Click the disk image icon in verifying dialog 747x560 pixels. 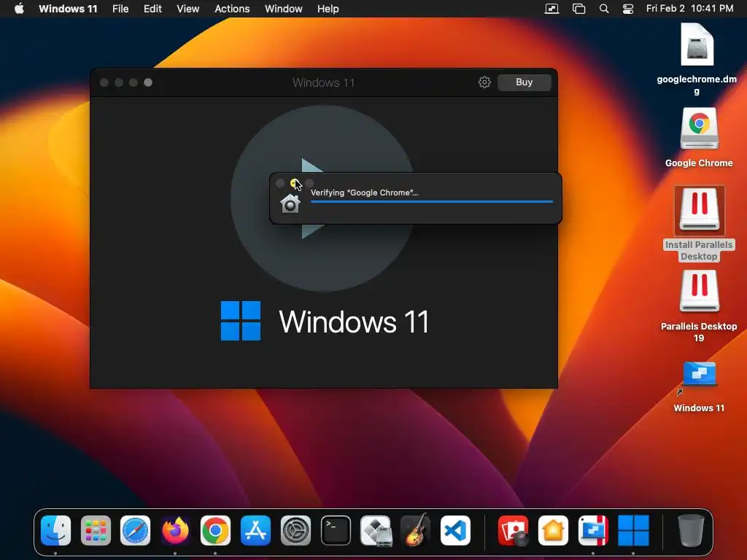[290, 204]
